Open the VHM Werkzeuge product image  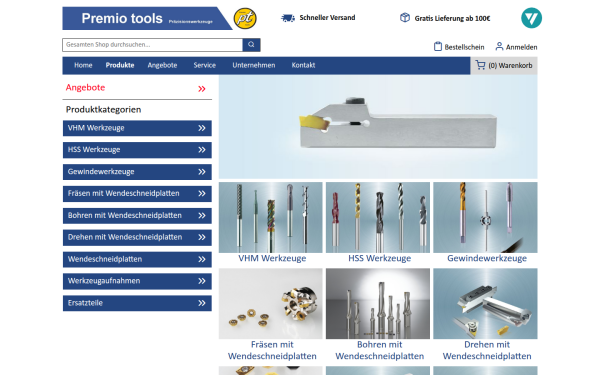click(x=271, y=217)
